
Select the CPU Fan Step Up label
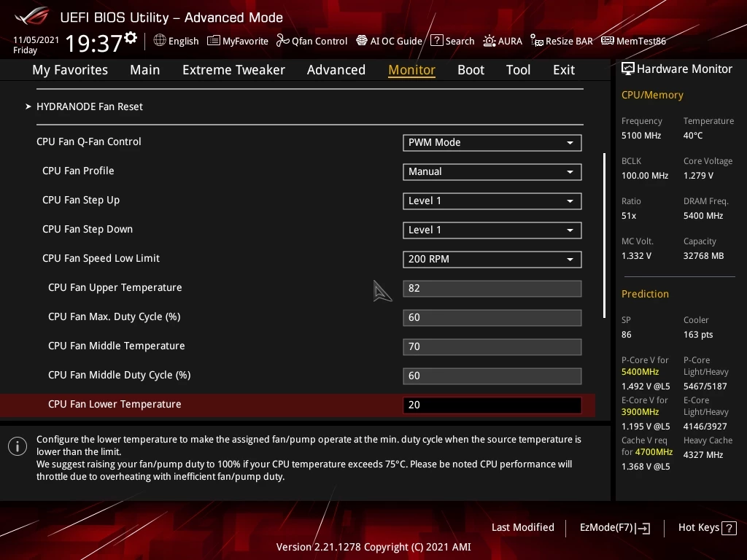[81, 201]
